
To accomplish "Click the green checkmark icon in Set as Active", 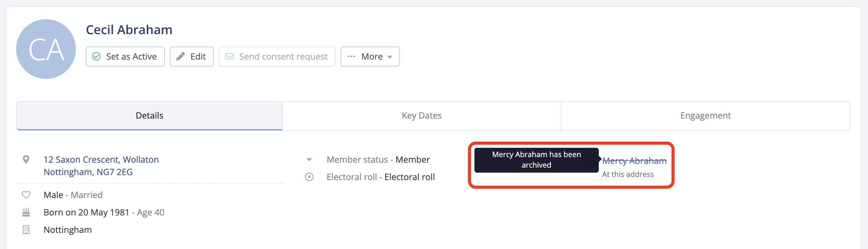I will (96, 57).
